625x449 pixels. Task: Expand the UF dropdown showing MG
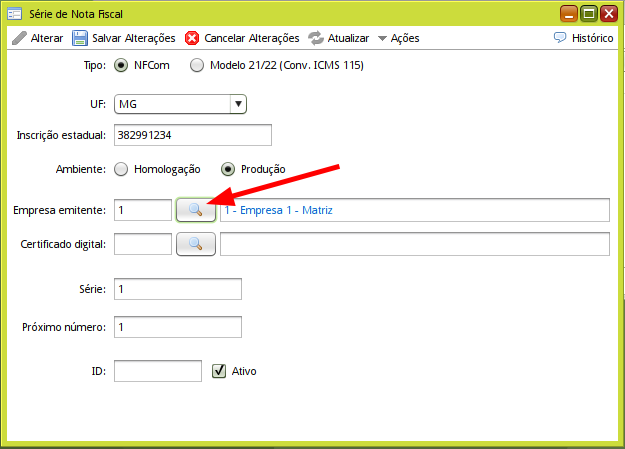pyautogui.click(x=237, y=103)
